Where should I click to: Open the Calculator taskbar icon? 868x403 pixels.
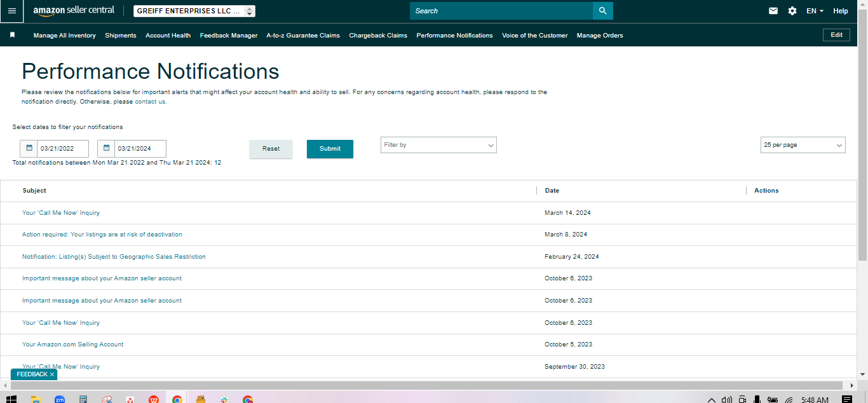[x=83, y=399]
